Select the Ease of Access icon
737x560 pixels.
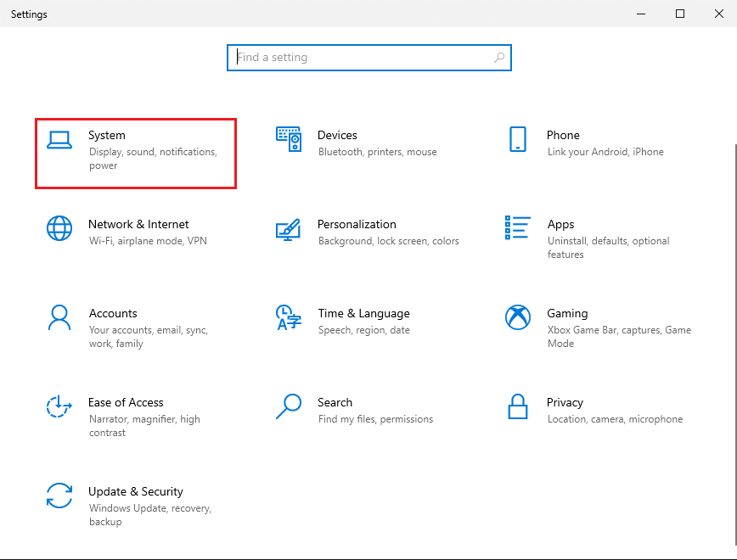(x=59, y=407)
